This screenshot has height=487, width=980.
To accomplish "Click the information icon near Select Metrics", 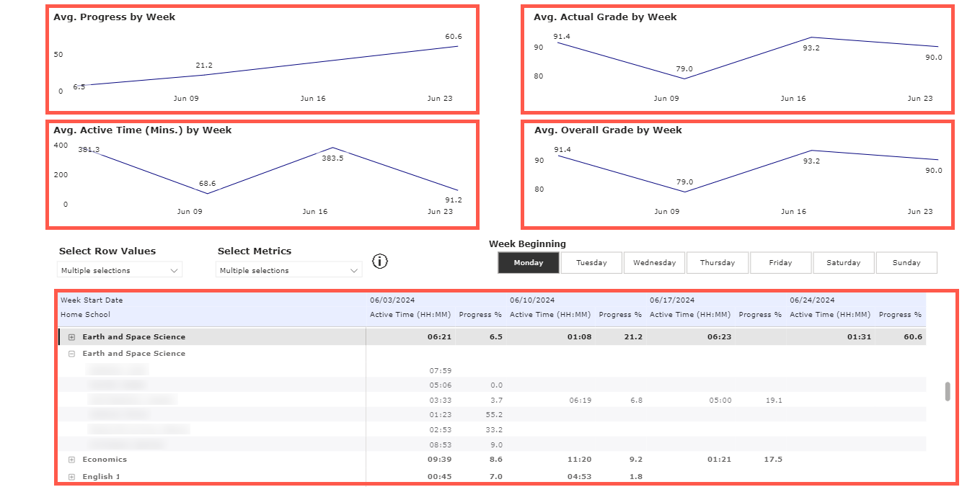I will 381,262.
